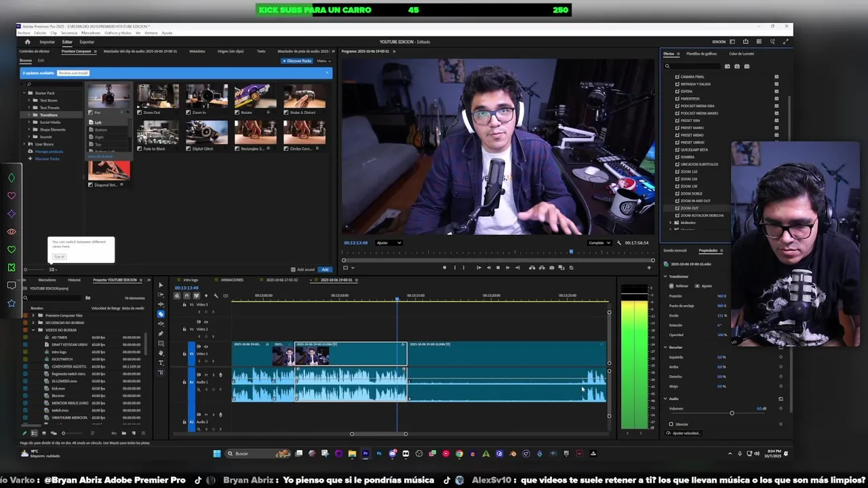Switch Project panel to list view
Screen dimensions: 868x488
pos(35,433)
